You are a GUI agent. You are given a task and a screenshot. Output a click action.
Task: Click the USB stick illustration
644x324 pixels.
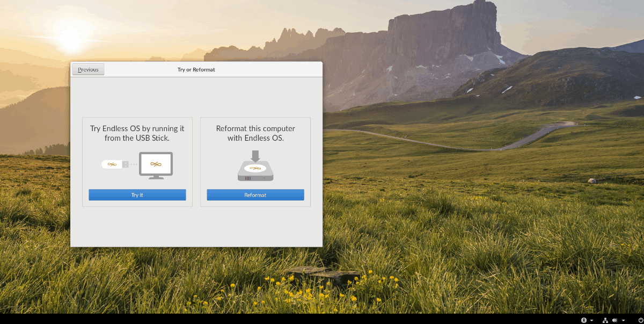coord(115,164)
